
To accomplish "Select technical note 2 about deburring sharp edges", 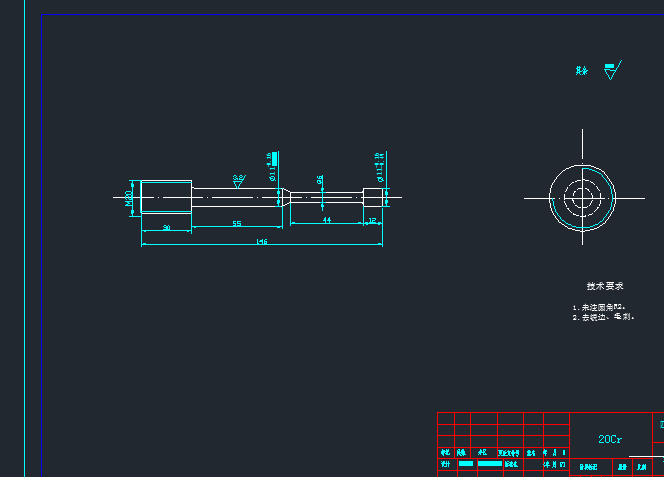I will 603,317.
